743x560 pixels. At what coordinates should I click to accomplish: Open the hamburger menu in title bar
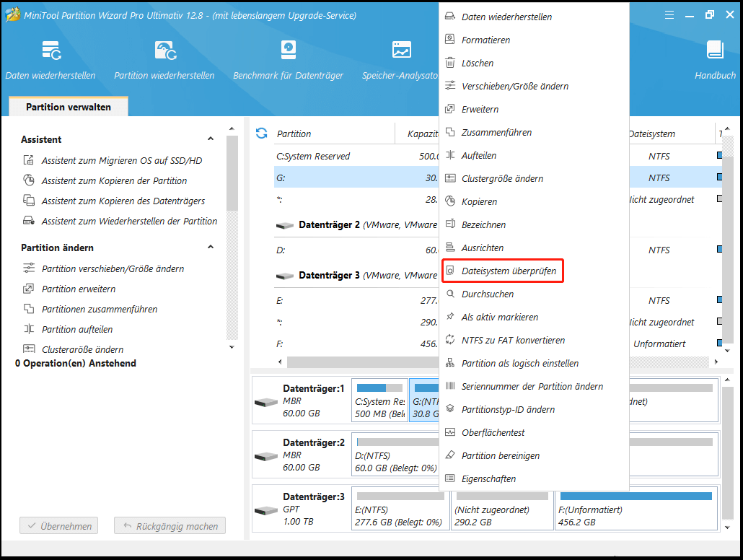[669, 14]
